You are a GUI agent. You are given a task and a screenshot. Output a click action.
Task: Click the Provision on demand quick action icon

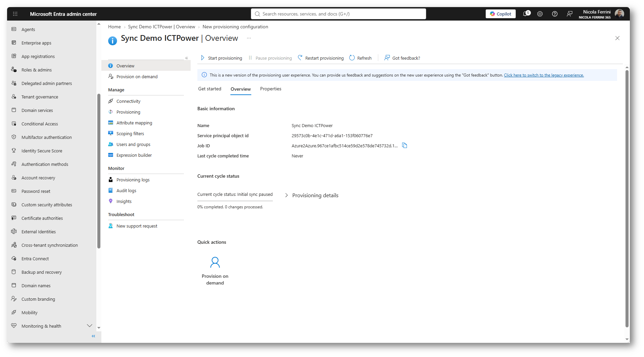(x=215, y=262)
